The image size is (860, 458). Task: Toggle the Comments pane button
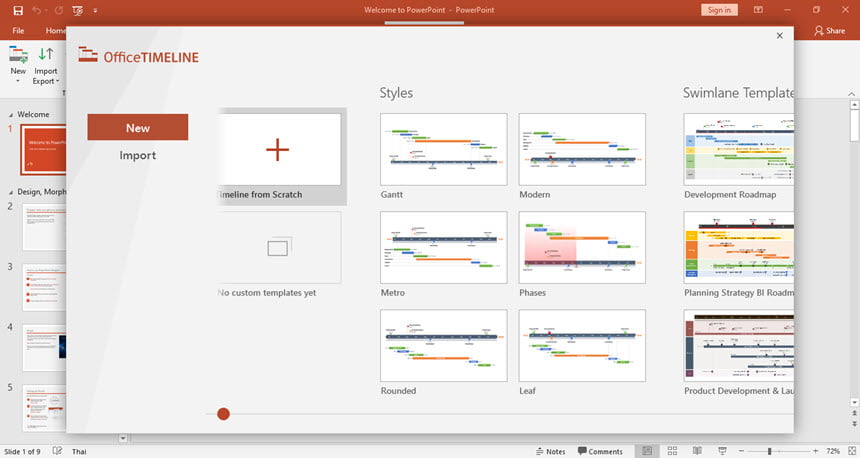(x=600, y=451)
